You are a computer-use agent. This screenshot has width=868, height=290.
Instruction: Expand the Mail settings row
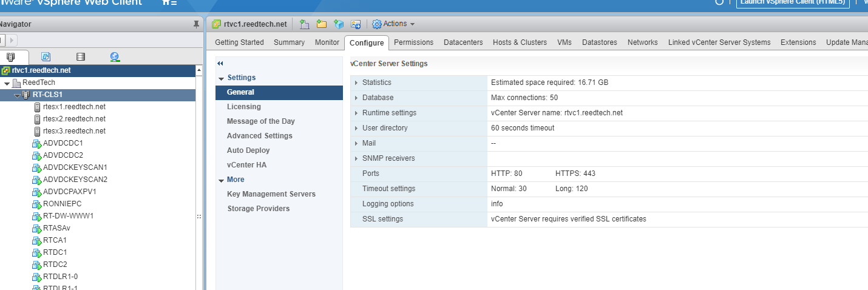pyautogui.click(x=356, y=143)
